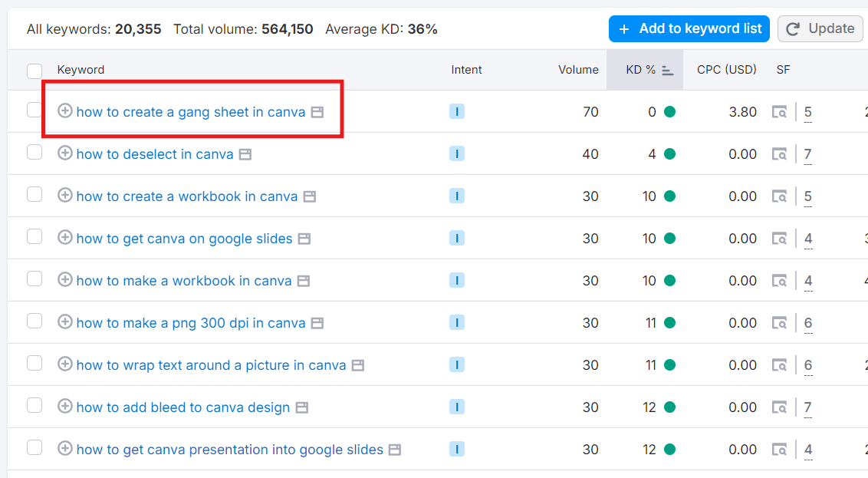This screenshot has height=478, width=868.
Task: Click plus icon for 'how to get canva presentation into google slides'
Action: (x=64, y=448)
